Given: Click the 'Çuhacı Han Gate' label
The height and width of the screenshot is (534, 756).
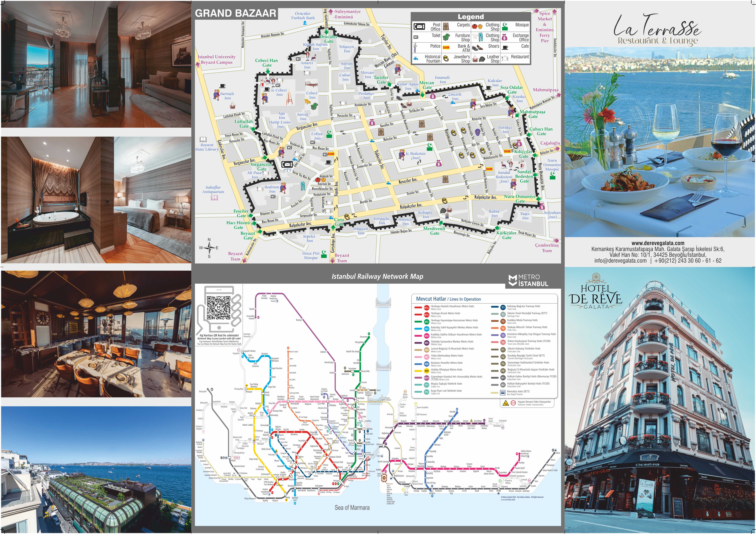Looking at the screenshot, I should [541, 131].
